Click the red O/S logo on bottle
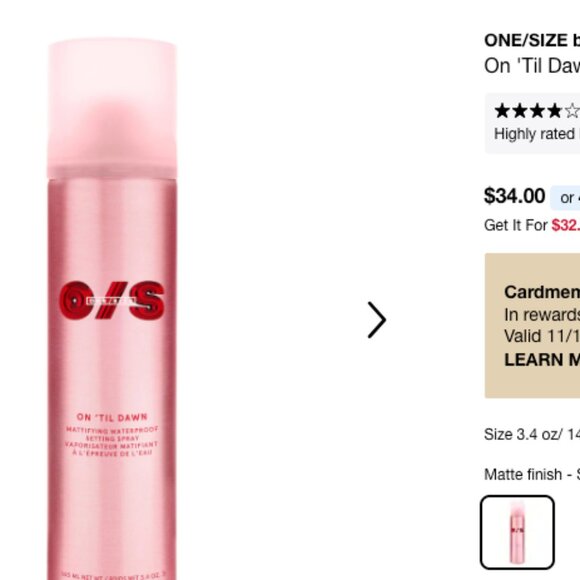The width and height of the screenshot is (580, 580). tap(112, 300)
